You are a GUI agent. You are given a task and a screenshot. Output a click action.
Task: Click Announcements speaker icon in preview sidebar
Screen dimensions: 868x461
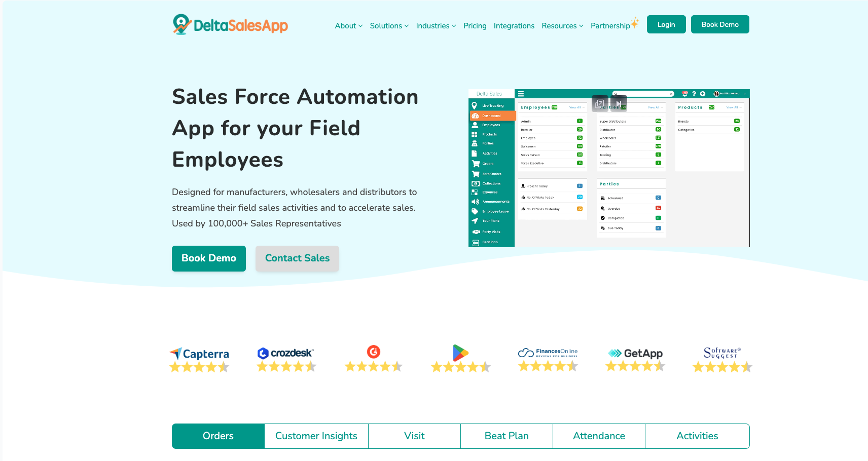tap(476, 202)
